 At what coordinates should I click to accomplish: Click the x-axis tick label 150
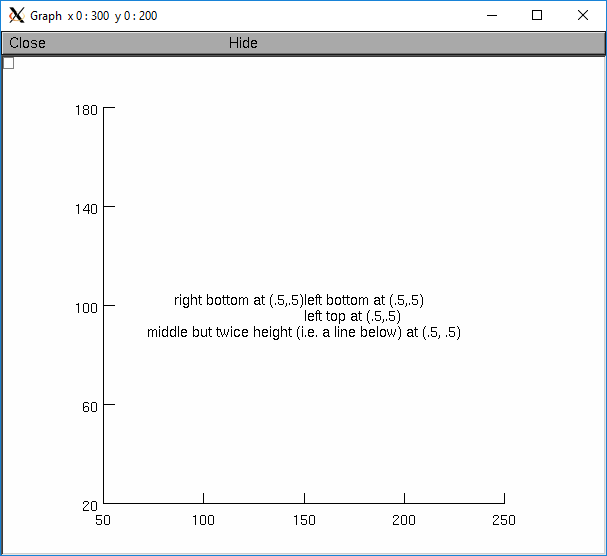coord(304,520)
